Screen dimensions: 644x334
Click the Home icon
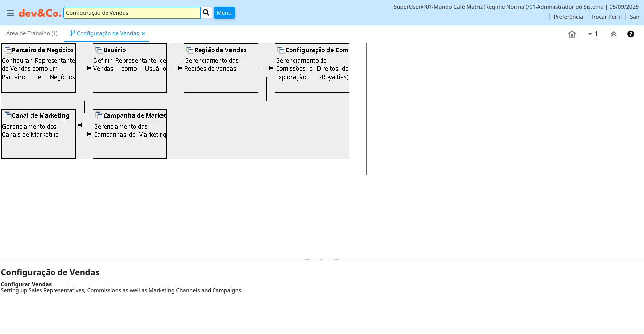(x=572, y=34)
